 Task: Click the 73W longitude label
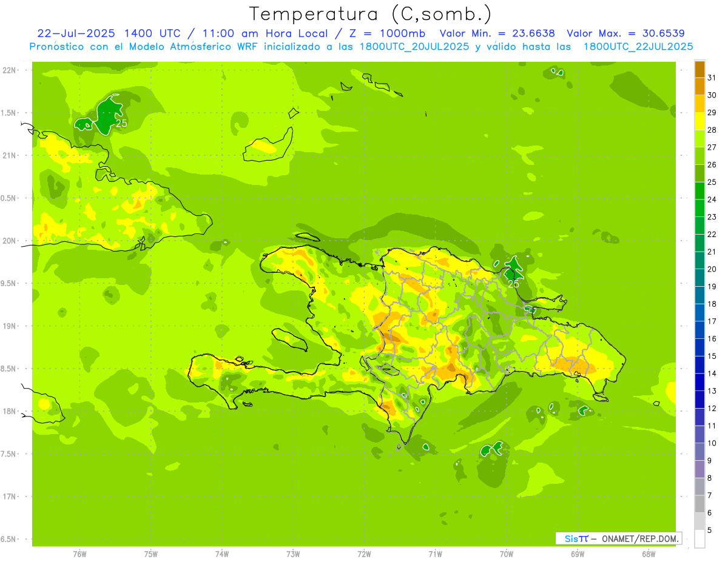pos(293,554)
